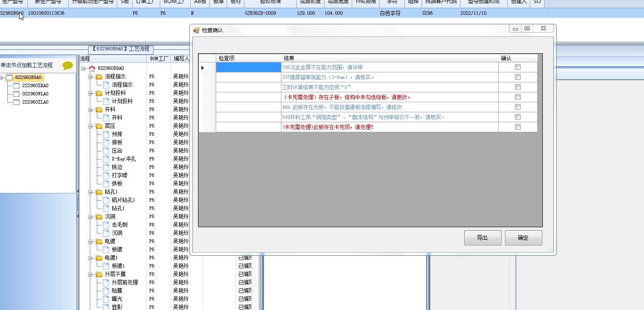The width and height of the screenshot is (644, 310).
Task: Select the 曝光 process step
Action: coord(117,299)
